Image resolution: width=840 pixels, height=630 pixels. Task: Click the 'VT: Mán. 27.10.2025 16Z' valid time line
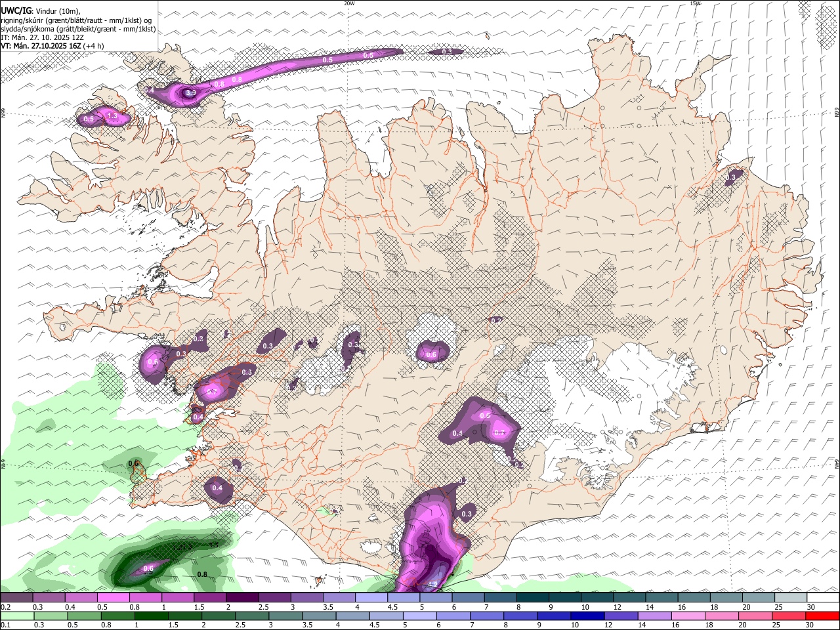click(x=41, y=46)
